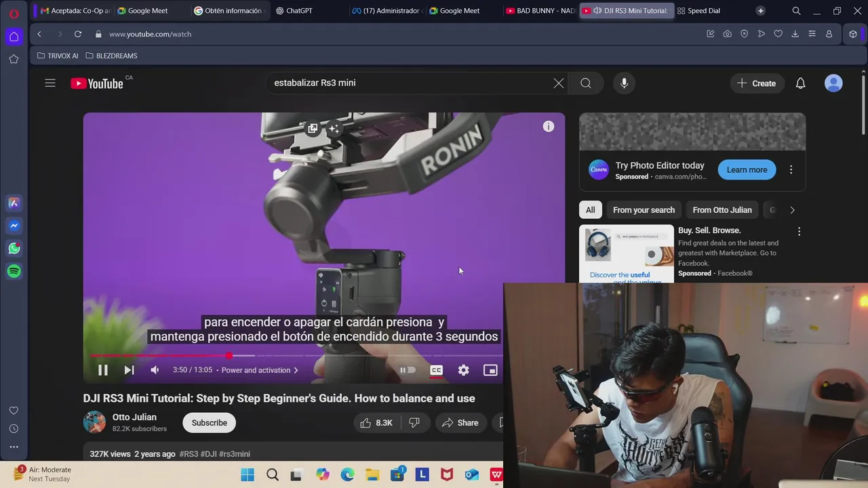Skip to the next video
Screen dimensions: 868x488
pyautogui.click(x=129, y=370)
